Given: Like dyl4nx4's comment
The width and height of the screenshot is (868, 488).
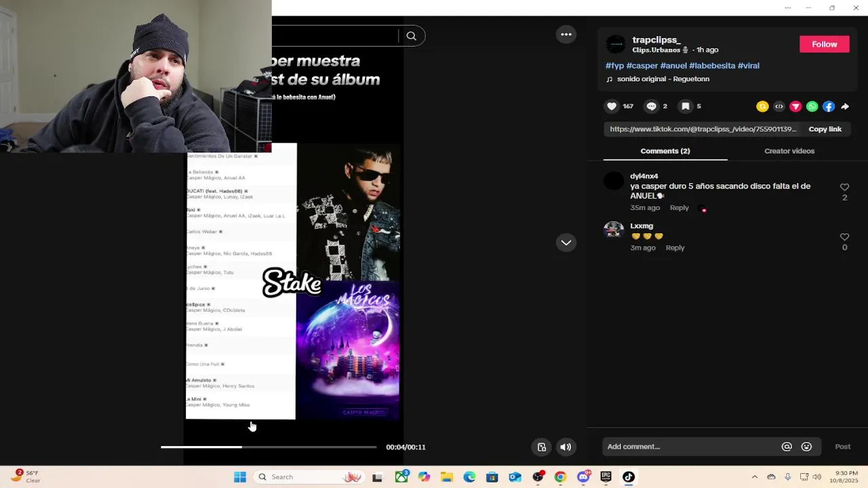Looking at the screenshot, I should [844, 188].
